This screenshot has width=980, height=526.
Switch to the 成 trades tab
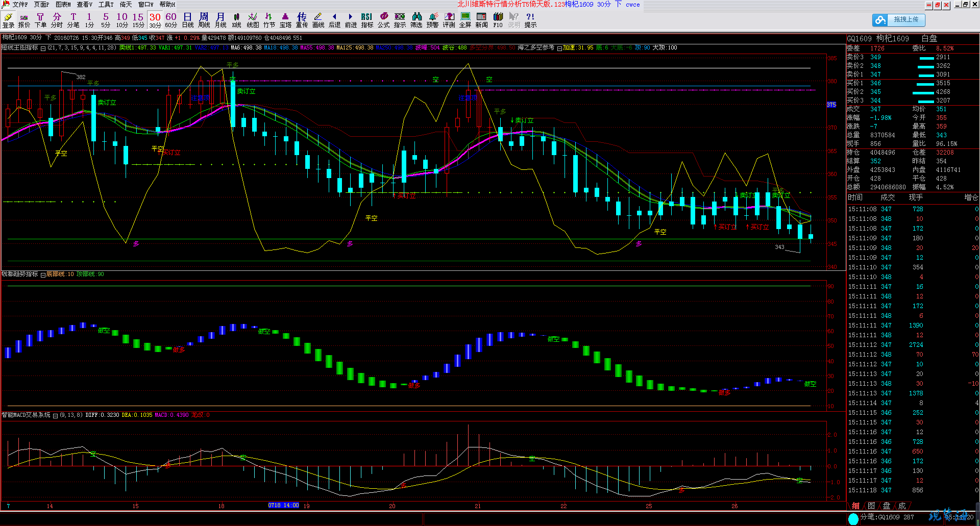pyautogui.click(x=902, y=506)
